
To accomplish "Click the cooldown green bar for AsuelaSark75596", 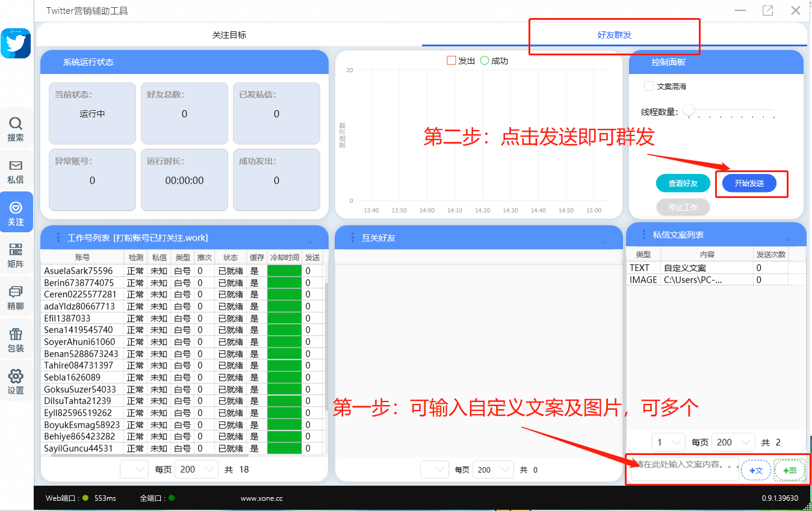I will point(284,271).
